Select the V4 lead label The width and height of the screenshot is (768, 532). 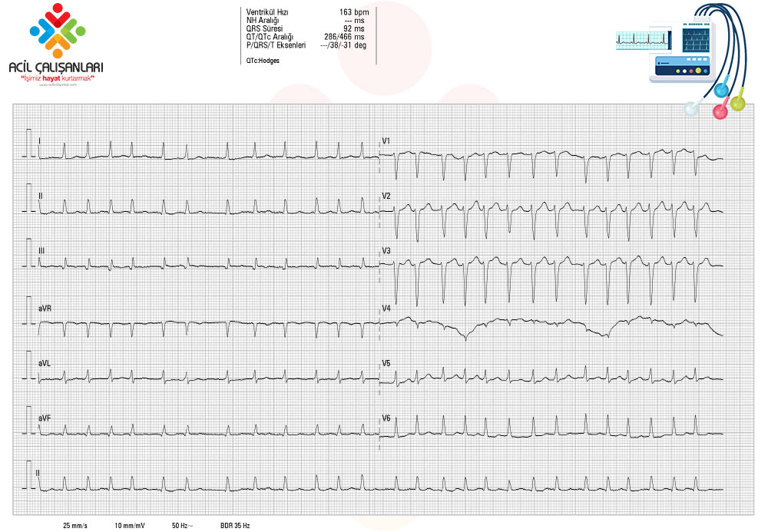pyautogui.click(x=386, y=308)
